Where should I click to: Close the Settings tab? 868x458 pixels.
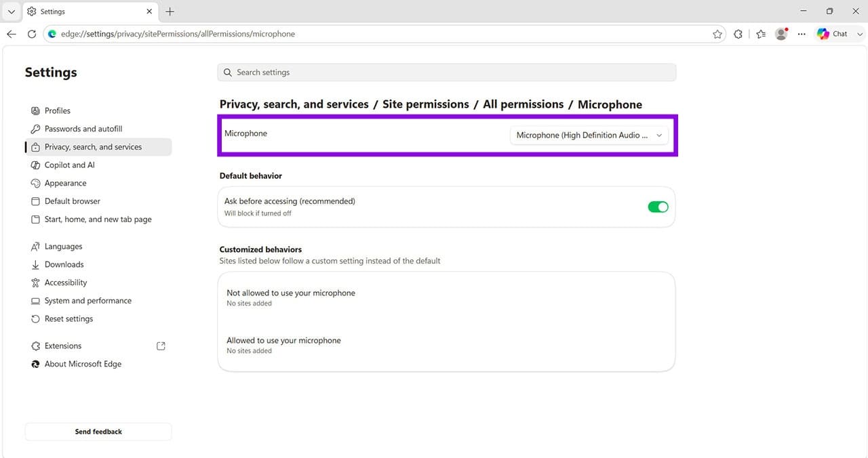(x=150, y=12)
